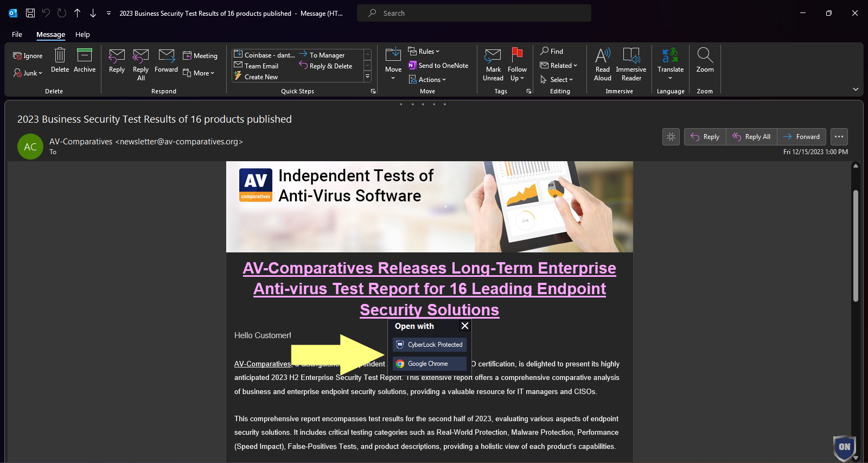868x463 pixels.
Task: Run To Manager quick step
Action: 322,55
